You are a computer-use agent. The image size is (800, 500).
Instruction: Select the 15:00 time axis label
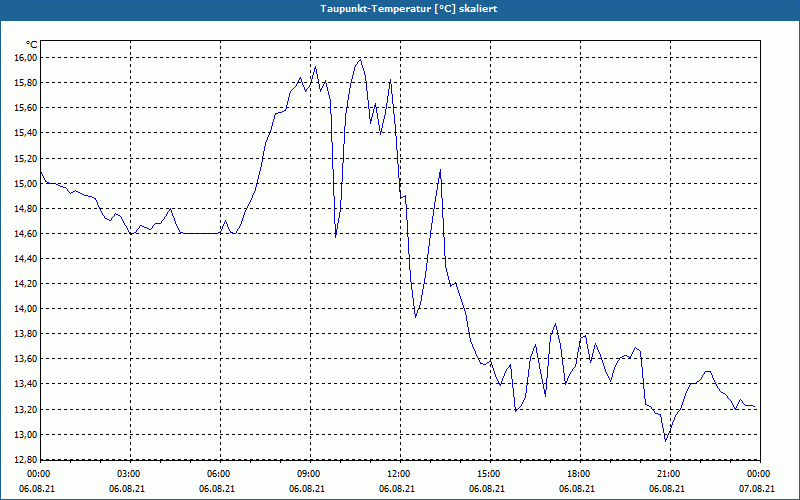pyautogui.click(x=487, y=474)
